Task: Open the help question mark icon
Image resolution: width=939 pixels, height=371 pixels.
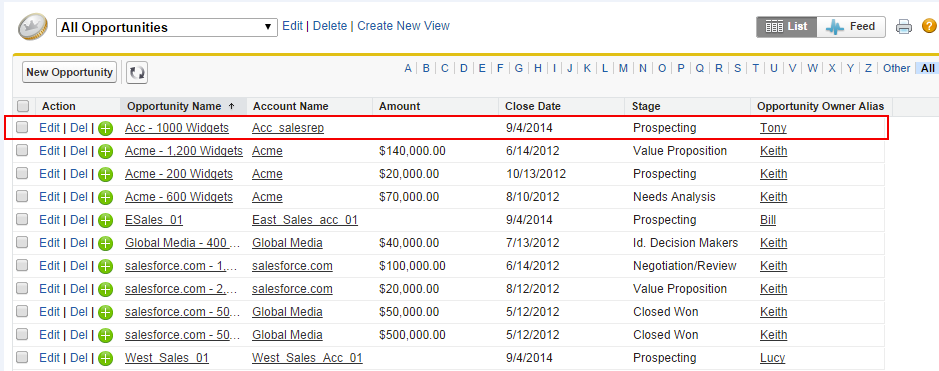Action: [x=929, y=26]
